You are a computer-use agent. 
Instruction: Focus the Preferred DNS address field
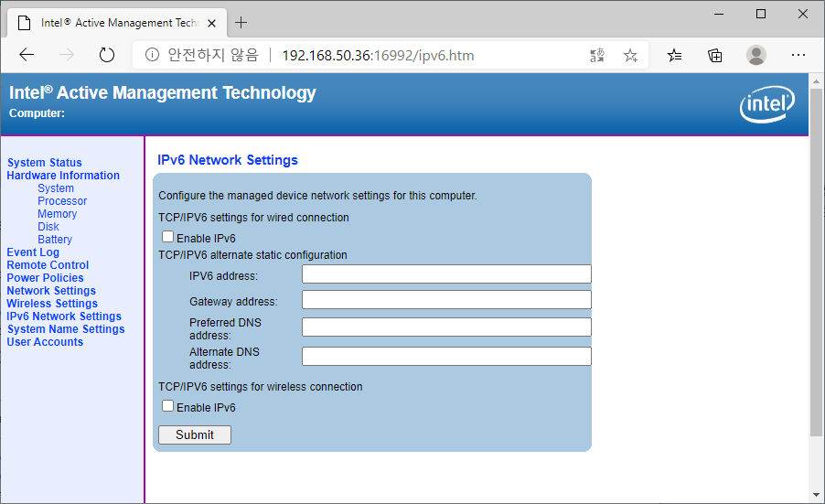(x=446, y=327)
